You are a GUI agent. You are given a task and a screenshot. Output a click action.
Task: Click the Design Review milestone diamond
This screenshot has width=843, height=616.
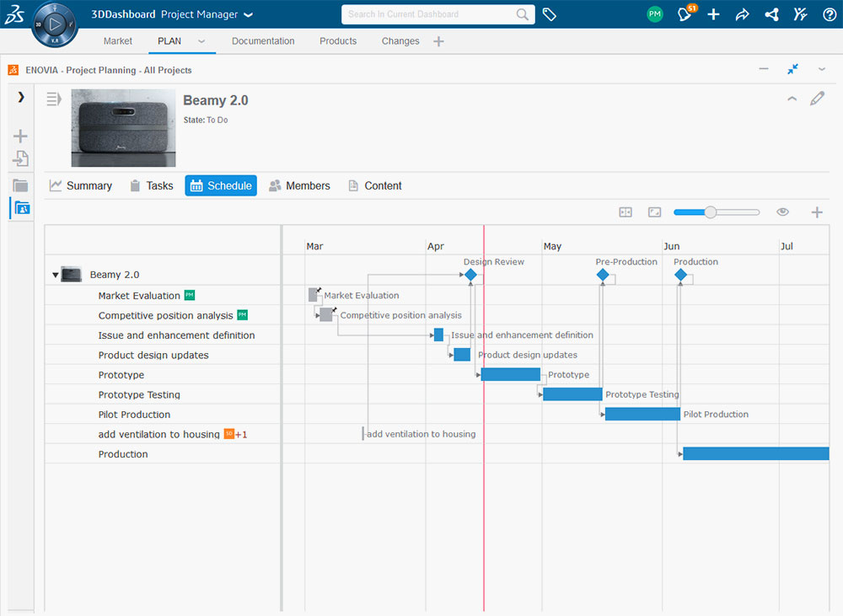[470, 275]
